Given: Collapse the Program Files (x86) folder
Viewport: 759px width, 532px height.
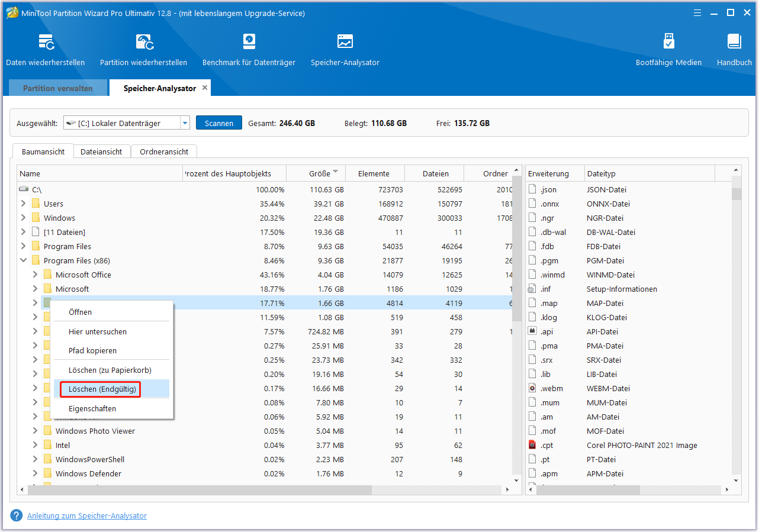Looking at the screenshot, I should click(23, 260).
